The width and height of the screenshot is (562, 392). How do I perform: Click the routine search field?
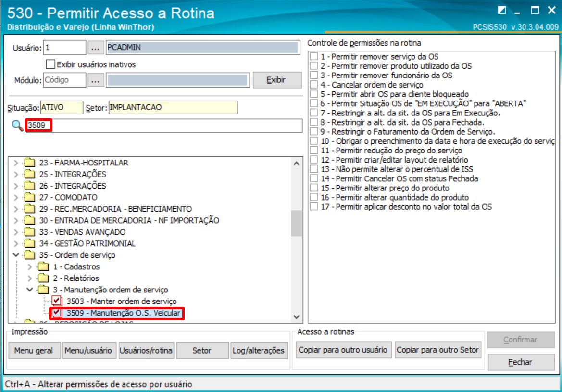point(164,126)
